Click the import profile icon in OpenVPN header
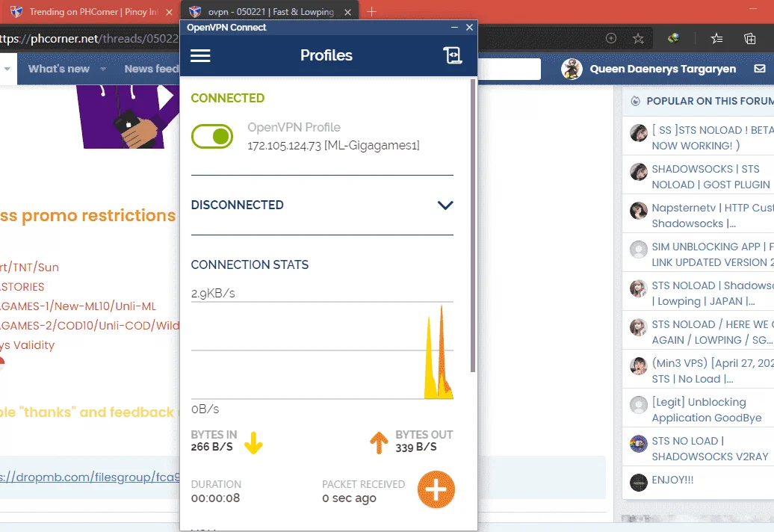 [452, 55]
